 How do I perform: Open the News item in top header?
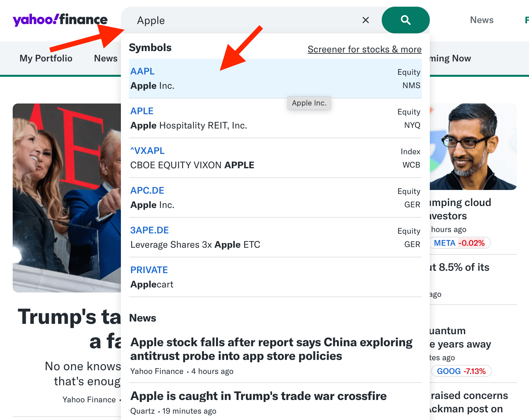click(482, 20)
